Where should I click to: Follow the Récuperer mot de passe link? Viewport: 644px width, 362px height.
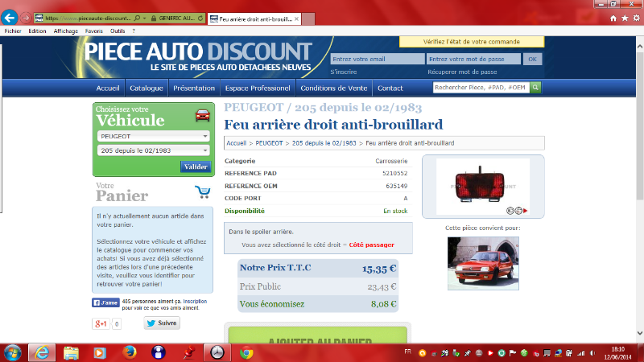(462, 72)
